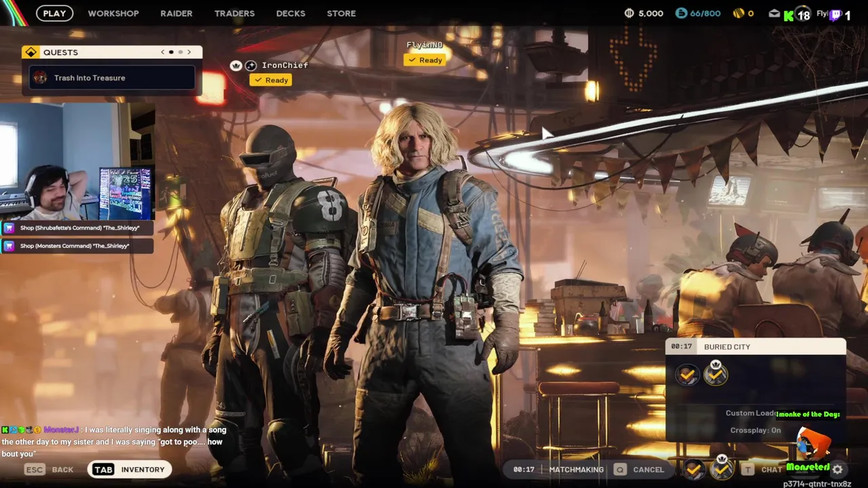868x488 pixels.
Task: Cancel matchmaking with the CANCEL button
Action: point(648,470)
